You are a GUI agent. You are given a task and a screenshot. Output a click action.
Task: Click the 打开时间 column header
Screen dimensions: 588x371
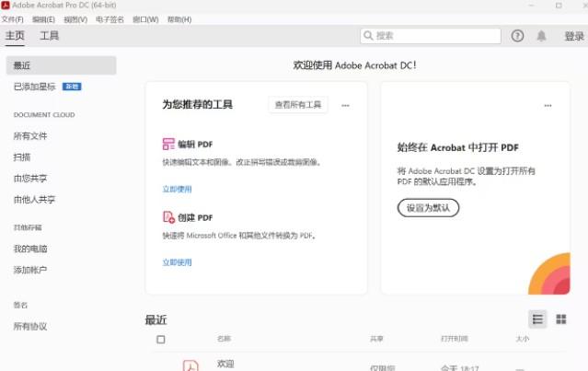tap(455, 339)
